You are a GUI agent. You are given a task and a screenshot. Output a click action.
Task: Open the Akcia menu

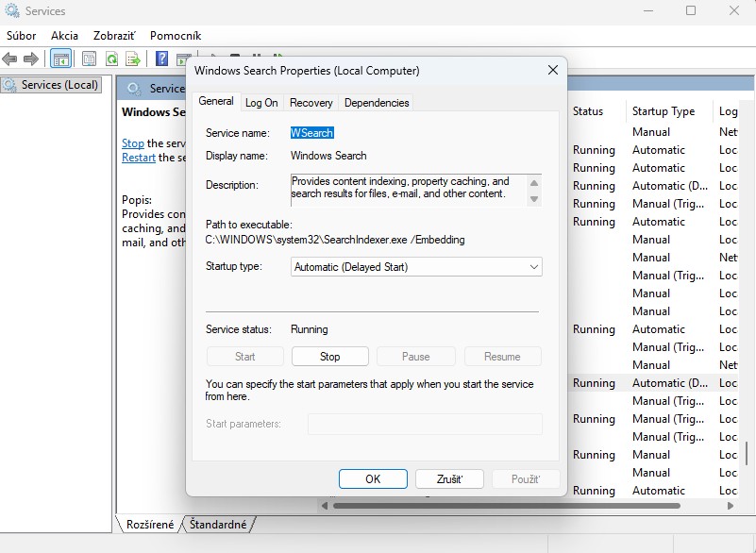coord(64,36)
